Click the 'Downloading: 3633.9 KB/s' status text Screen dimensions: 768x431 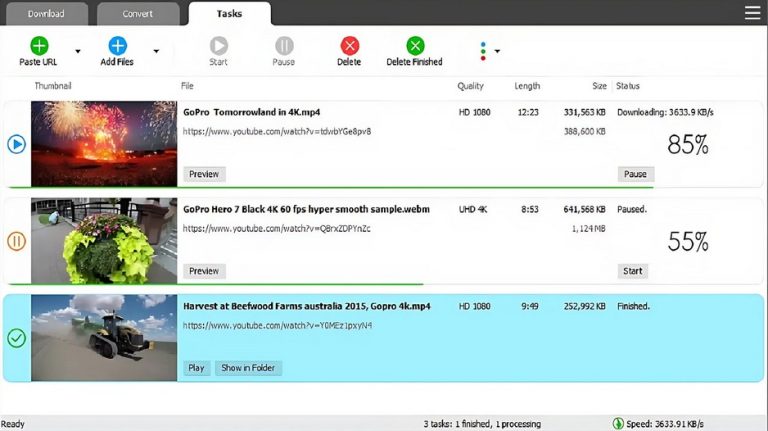click(665, 112)
